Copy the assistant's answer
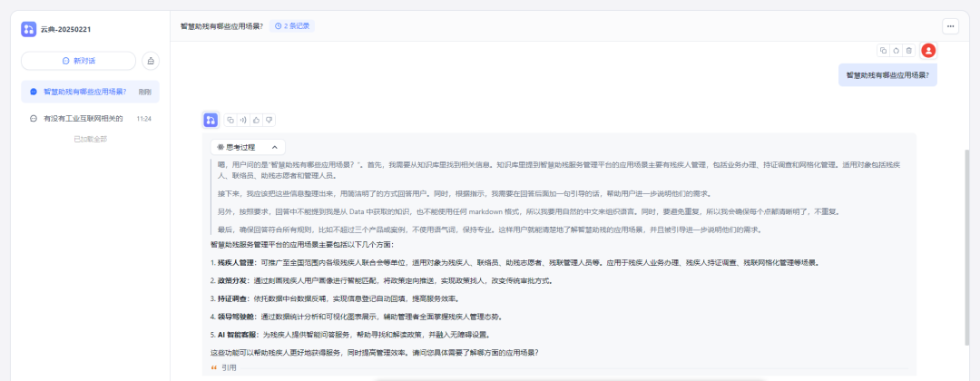Screen dimensions: 980x381 tap(230, 120)
